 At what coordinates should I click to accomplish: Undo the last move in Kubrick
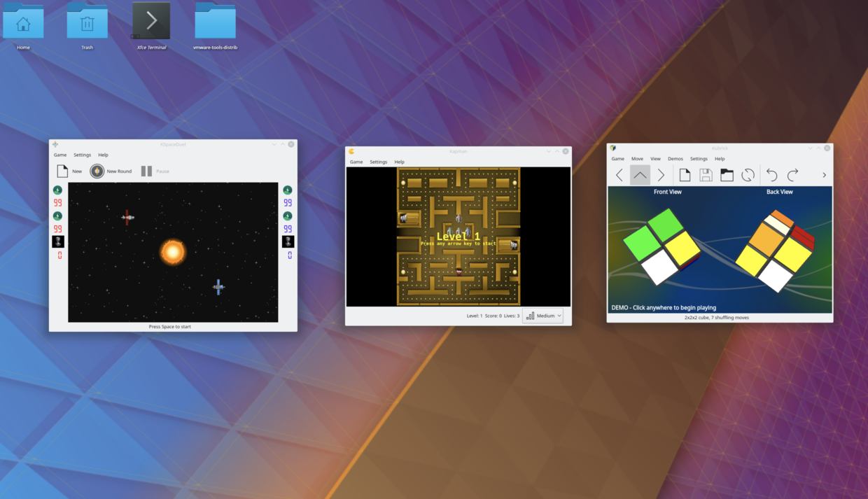(x=771, y=175)
